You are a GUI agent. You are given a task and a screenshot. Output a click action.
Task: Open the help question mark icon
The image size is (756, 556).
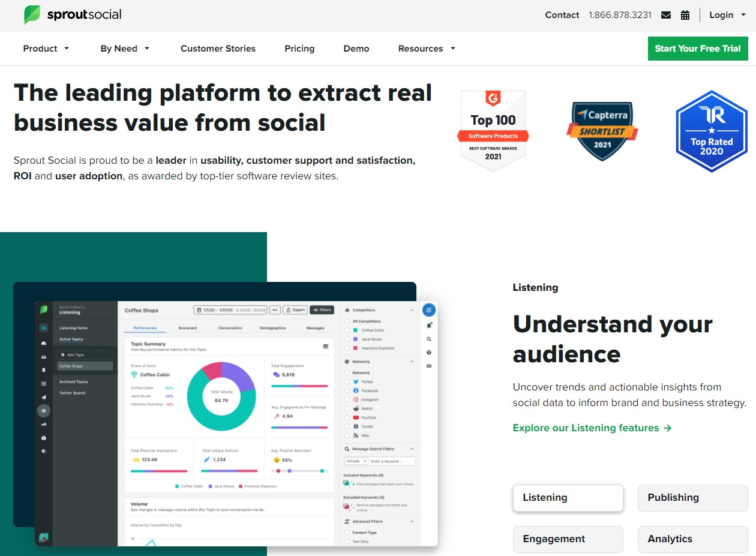click(429, 353)
